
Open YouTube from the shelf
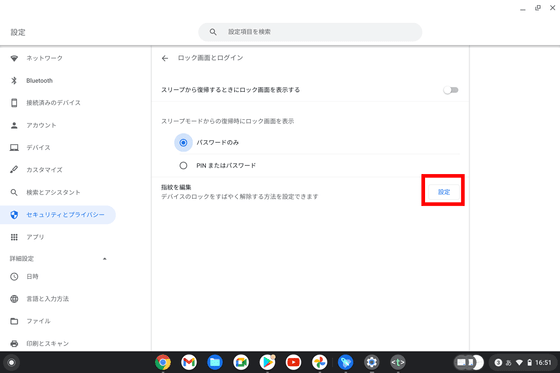[293, 363]
